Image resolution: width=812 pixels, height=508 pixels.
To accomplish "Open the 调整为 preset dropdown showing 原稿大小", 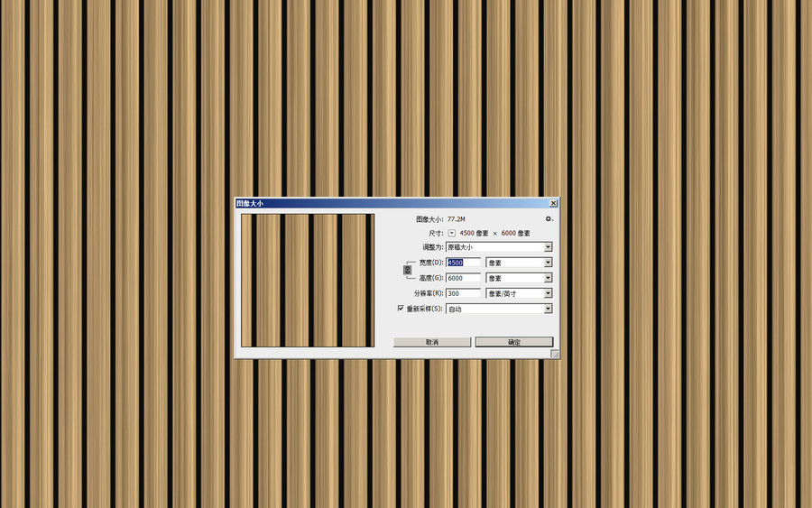I will click(499, 247).
